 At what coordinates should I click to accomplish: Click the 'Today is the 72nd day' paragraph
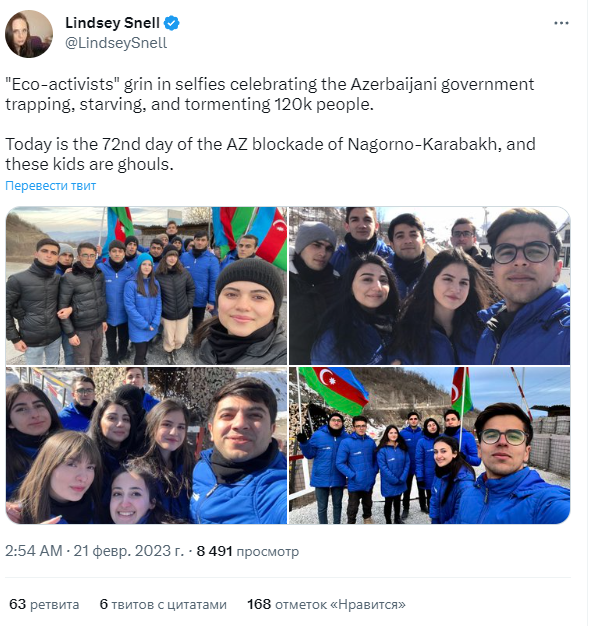point(270,154)
